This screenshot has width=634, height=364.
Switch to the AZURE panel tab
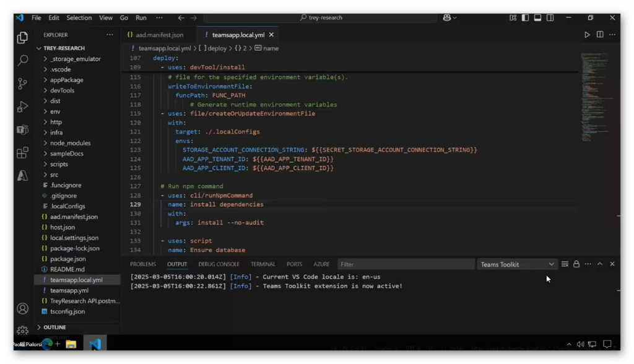pyautogui.click(x=321, y=264)
